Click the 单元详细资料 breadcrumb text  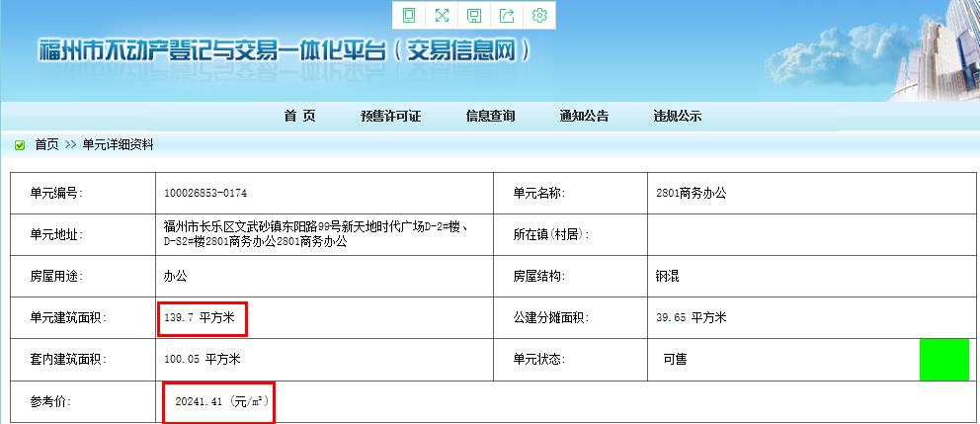[119, 145]
